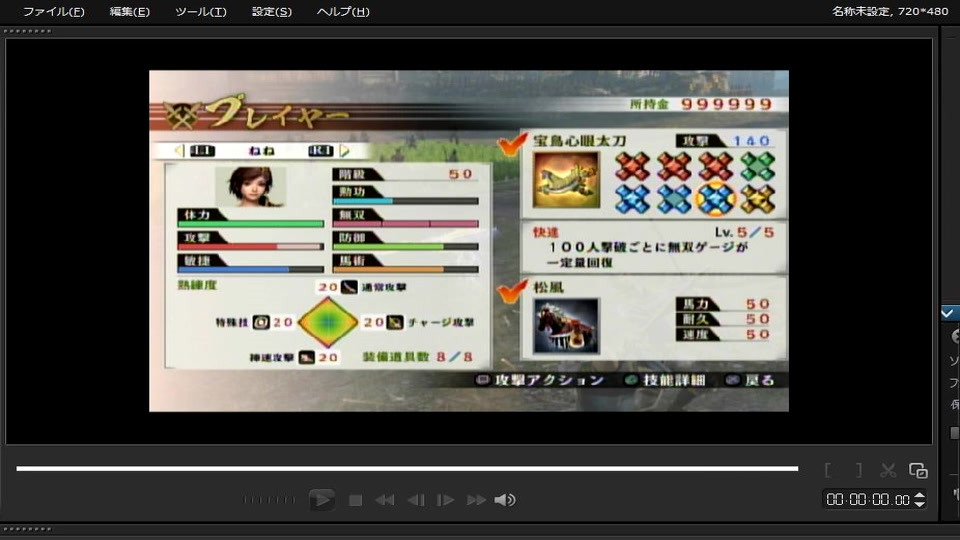
Task: Click the 攻撃アクション label in preview
Action: coord(549,380)
